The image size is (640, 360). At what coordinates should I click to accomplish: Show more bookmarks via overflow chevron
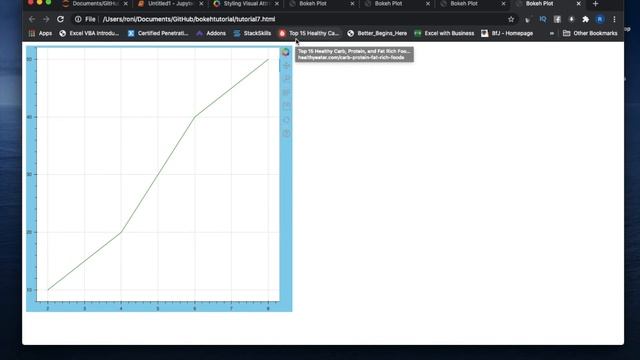[x=551, y=33]
